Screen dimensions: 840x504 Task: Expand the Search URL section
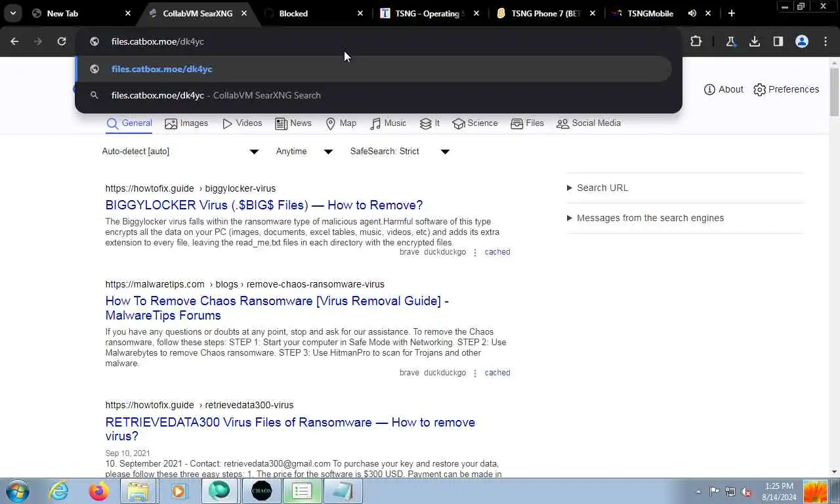coord(597,188)
